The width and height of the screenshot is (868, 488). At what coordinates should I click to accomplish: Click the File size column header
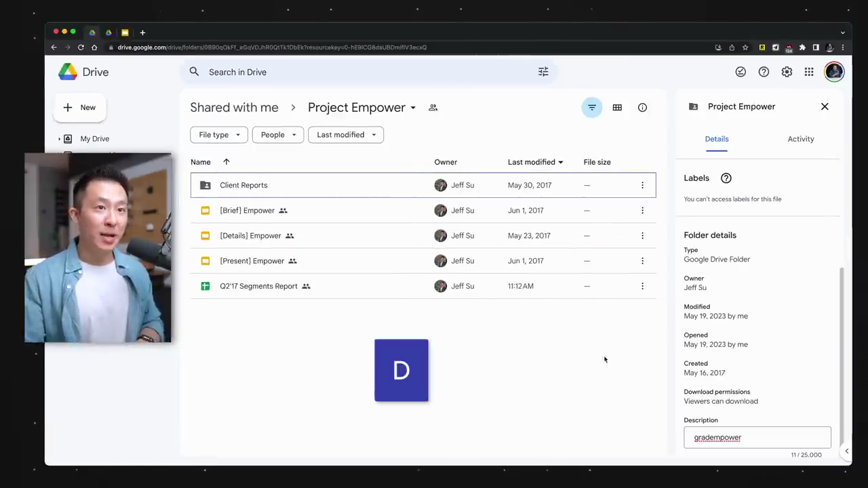tap(597, 162)
